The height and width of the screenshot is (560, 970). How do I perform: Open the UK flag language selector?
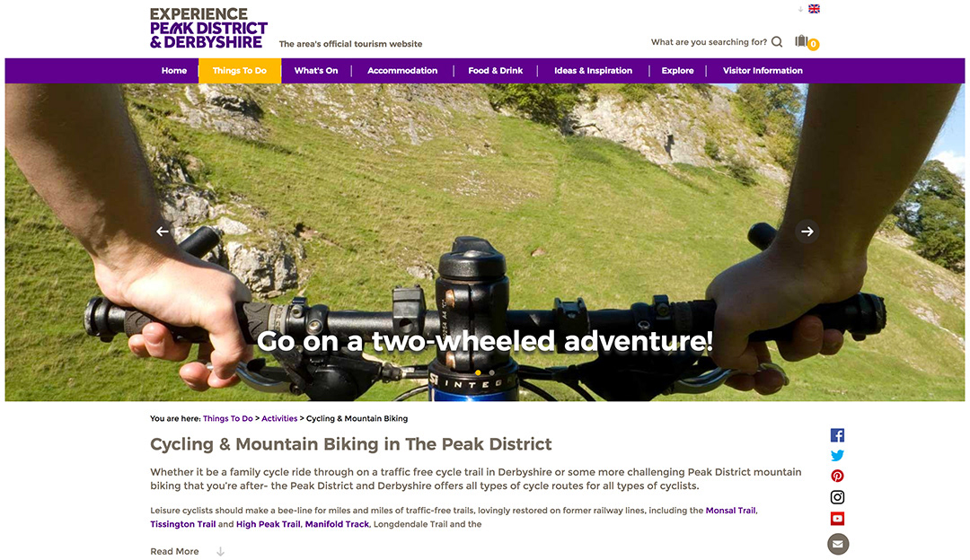(814, 9)
